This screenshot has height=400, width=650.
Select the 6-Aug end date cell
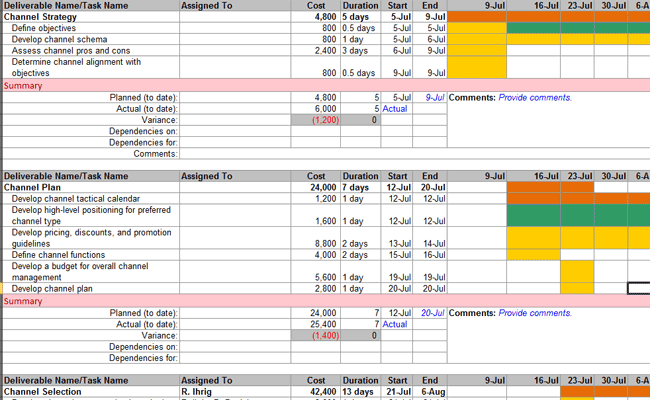point(430,392)
